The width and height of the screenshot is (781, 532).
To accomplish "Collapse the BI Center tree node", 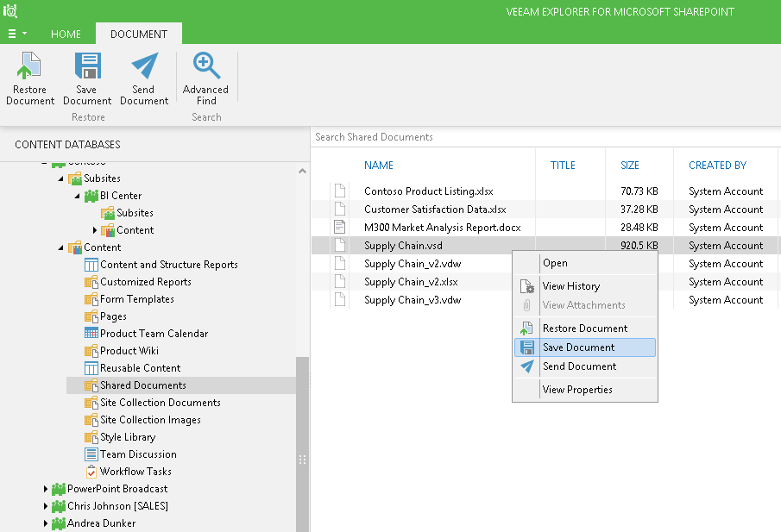I will (77, 196).
